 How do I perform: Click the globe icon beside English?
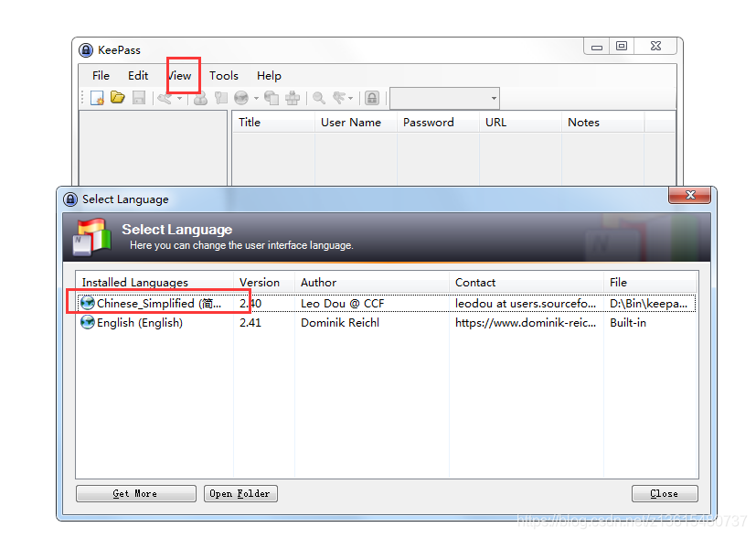pos(87,322)
